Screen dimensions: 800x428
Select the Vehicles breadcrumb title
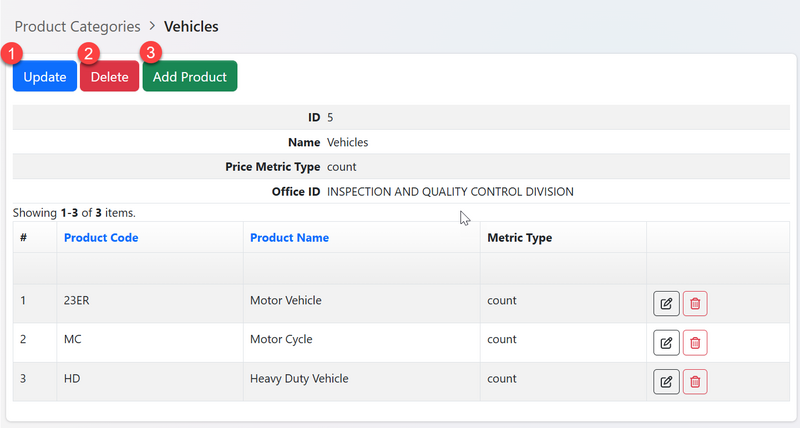point(191,26)
